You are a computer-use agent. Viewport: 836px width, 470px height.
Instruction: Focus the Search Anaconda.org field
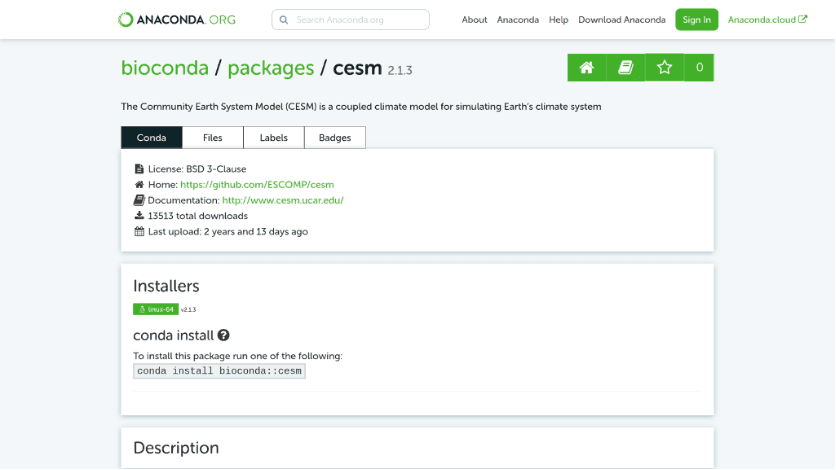(x=350, y=20)
